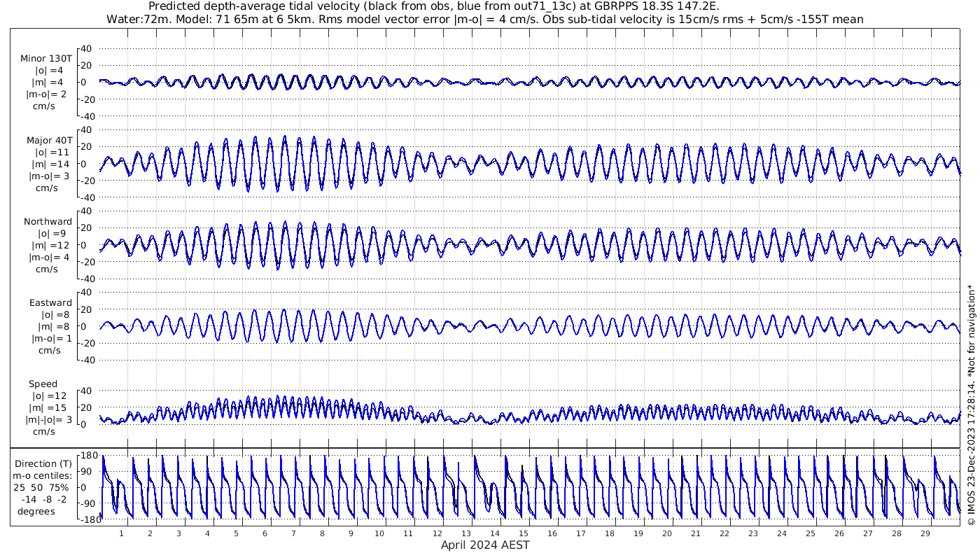Click the '-14 -8 -2' centile values
This screenshot has height=560, width=980.
45,499
